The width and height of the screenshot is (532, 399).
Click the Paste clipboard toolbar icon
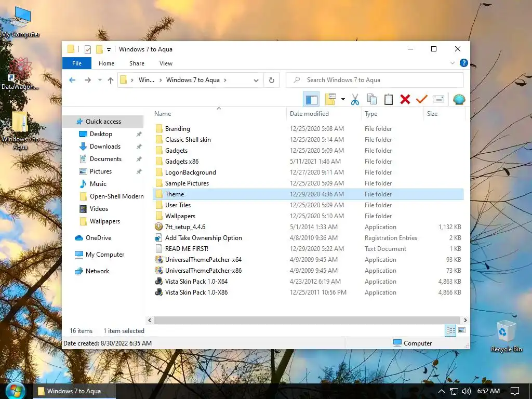389,99
